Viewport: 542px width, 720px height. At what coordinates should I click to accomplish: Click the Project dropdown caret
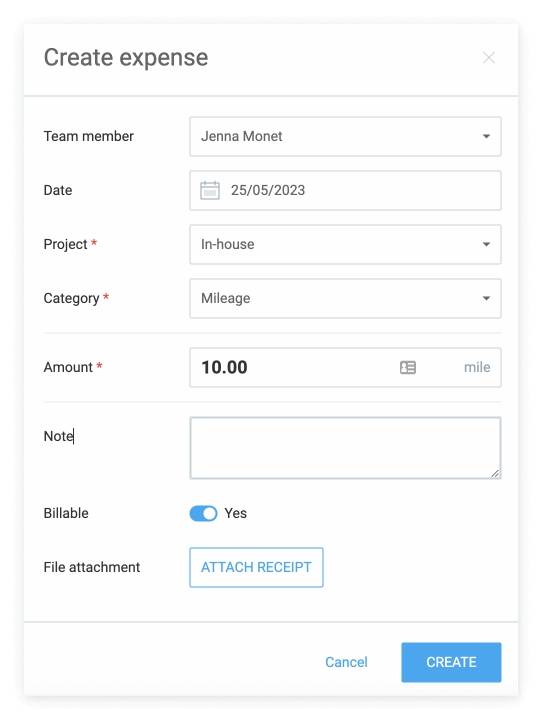pos(486,244)
